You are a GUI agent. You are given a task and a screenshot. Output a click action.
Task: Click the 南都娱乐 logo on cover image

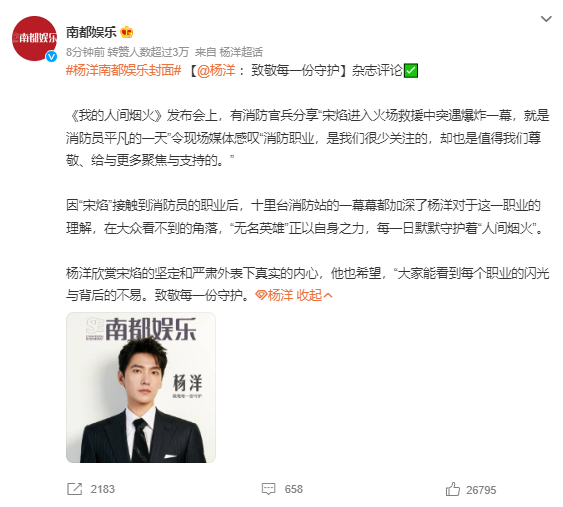coord(141,329)
